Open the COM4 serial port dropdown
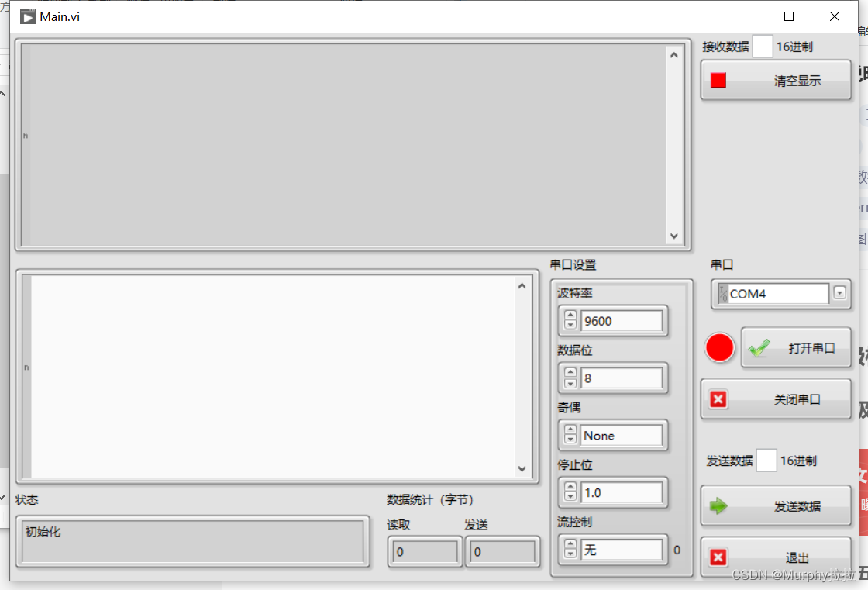 tap(839, 293)
